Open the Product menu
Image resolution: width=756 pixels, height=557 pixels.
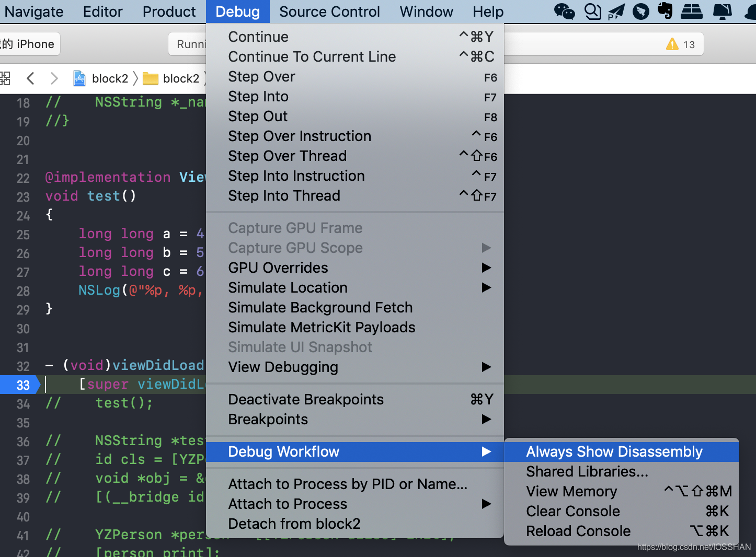tap(169, 11)
